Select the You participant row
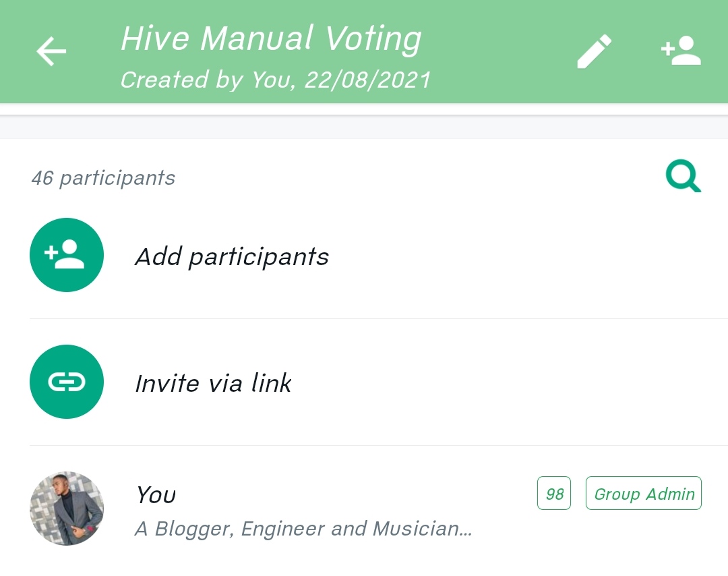 pyautogui.click(x=364, y=509)
